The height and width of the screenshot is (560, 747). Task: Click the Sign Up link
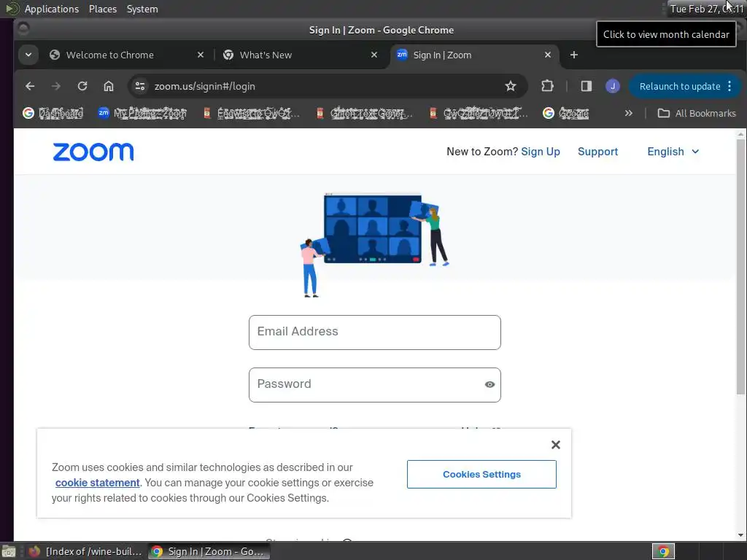[541, 152]
